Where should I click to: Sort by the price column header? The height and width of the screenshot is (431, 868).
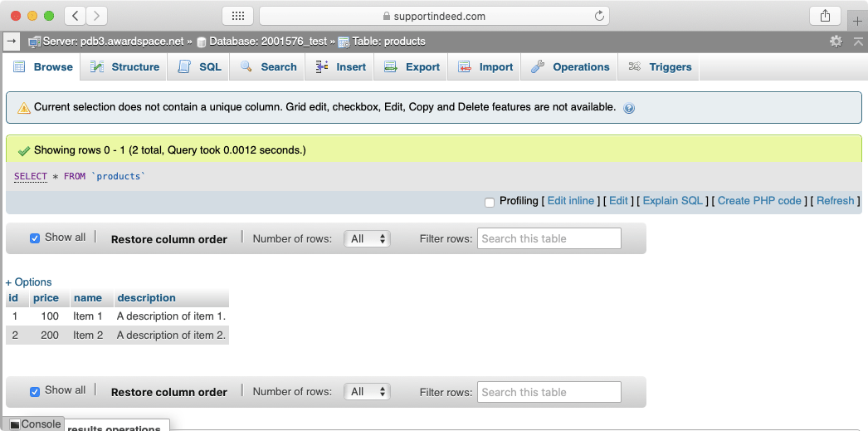click(46, 298)
